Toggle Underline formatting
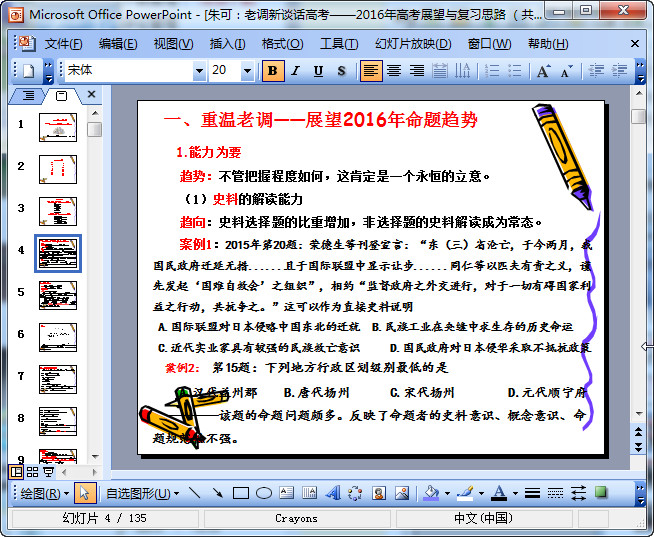 pyautogui.click(x=318, y=71)
